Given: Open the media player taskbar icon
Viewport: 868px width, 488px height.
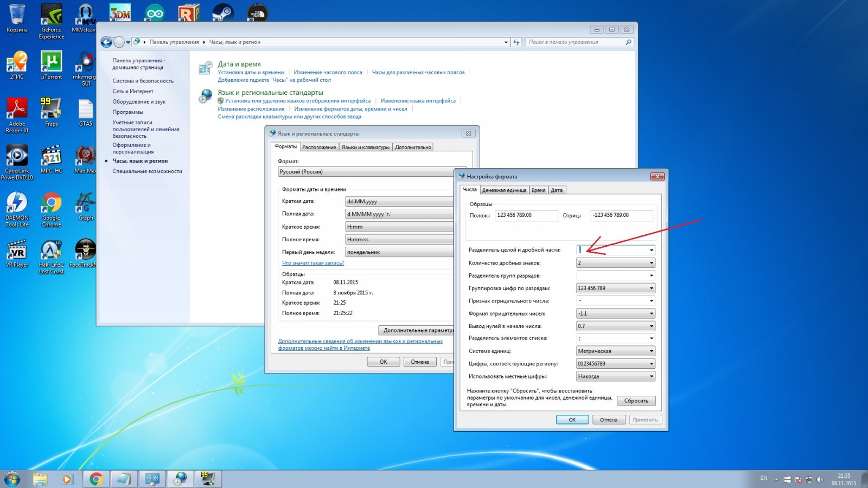Looking at the screenshot, I should click(67, 479).
